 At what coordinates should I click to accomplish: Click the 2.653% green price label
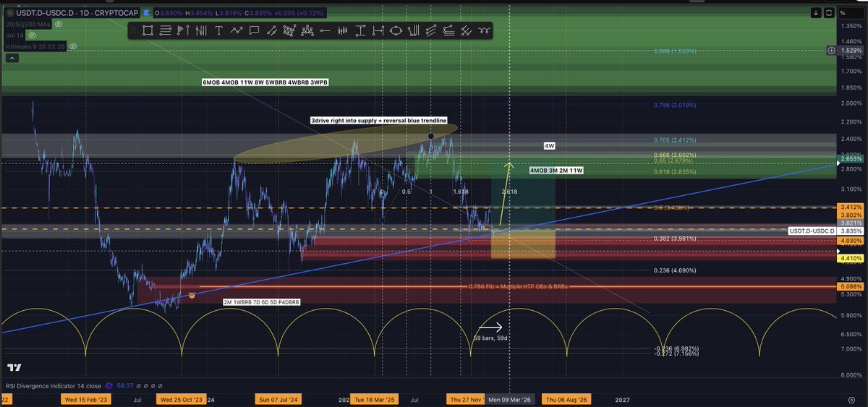coord(851,158)
